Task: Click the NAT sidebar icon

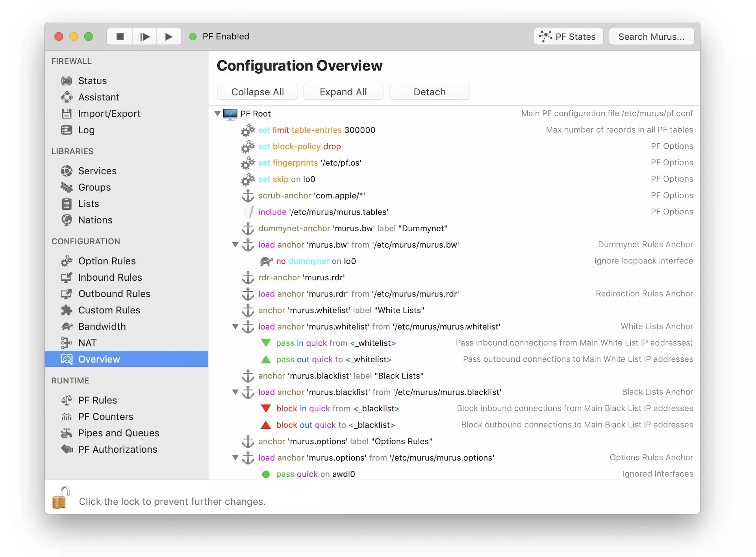Action: point(67,343)
